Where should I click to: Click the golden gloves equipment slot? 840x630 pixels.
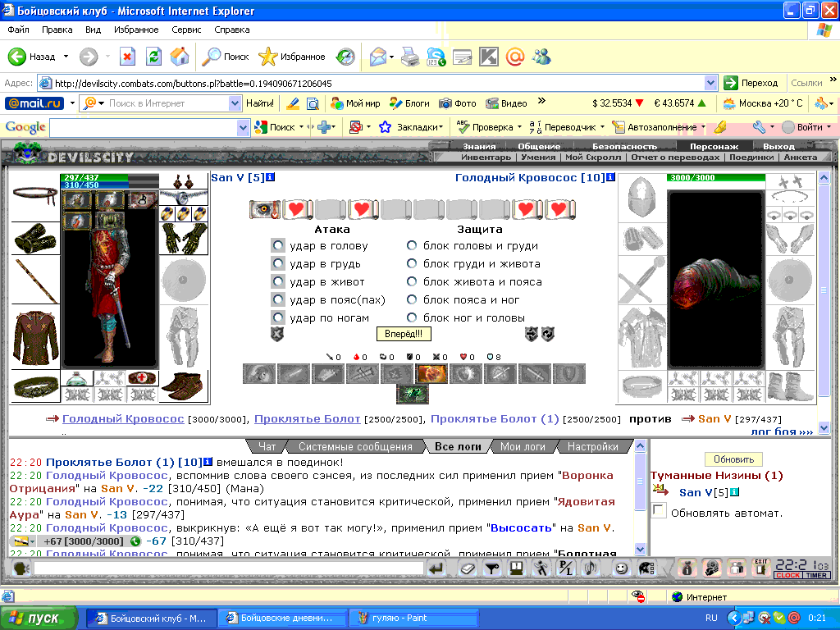click(x=184, y=239)
